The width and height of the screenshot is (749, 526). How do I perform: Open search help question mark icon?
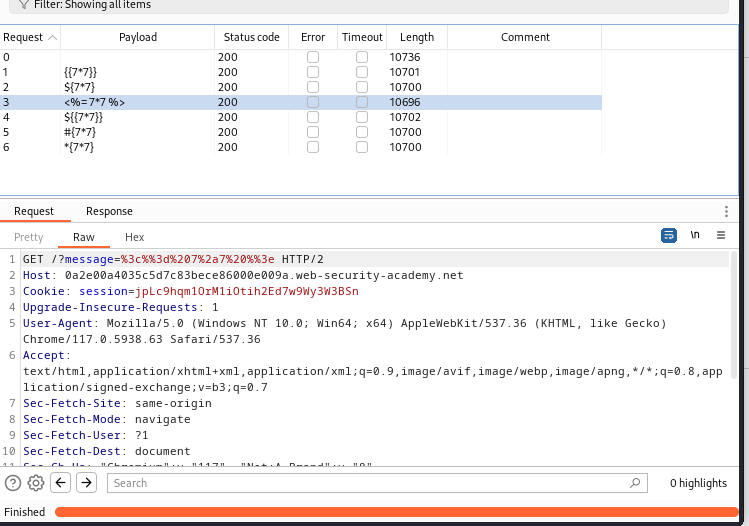pyautogui.click(x=13, y=483)
